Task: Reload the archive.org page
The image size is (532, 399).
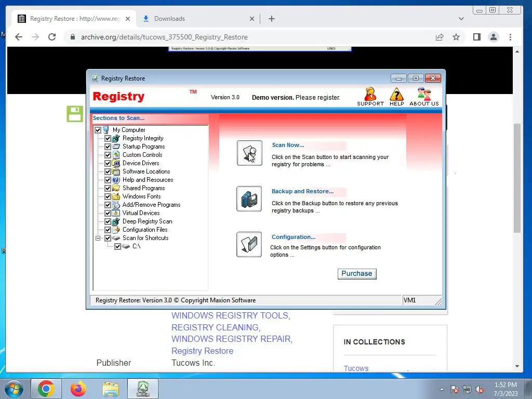Action: pyautogui.click(x=52, y=37)
